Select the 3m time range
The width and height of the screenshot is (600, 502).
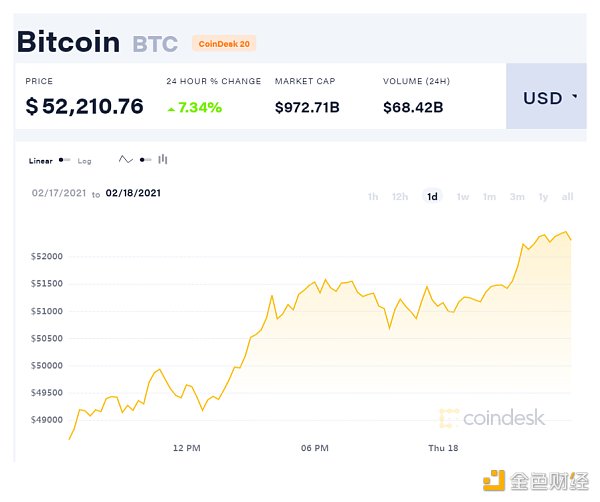(517, 197)
